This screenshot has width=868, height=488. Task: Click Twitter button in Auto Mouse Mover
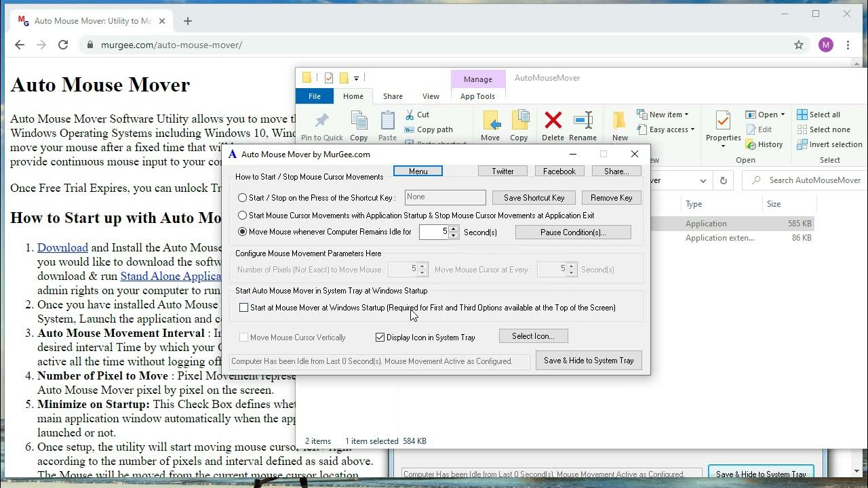click(x=502, y=171)
